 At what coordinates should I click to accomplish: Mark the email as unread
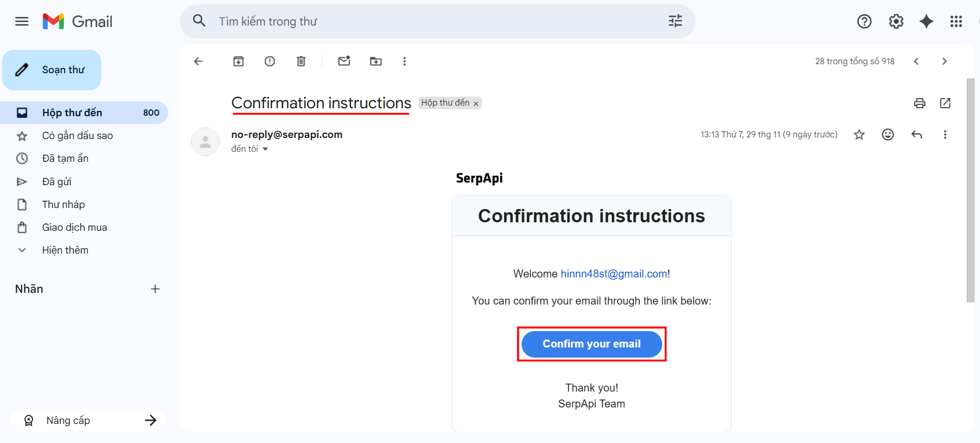coord(344,62)
